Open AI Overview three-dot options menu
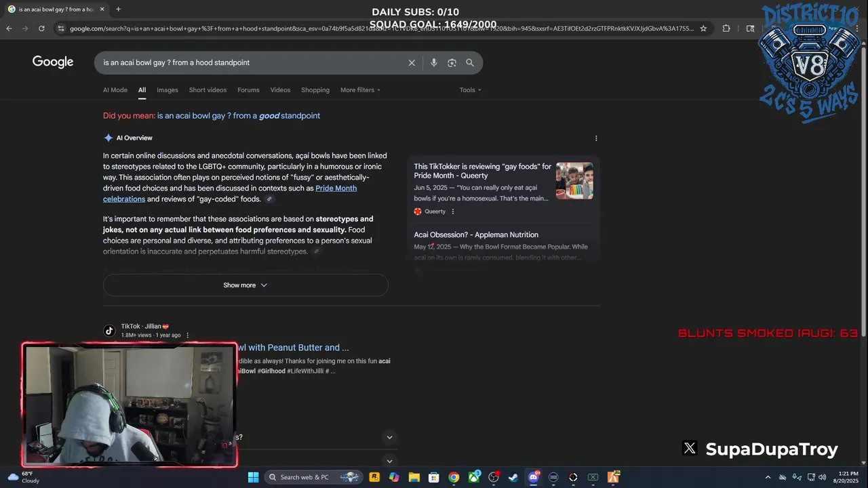The width and height of the screenshot is (868, 488). [x=596, y=138]
